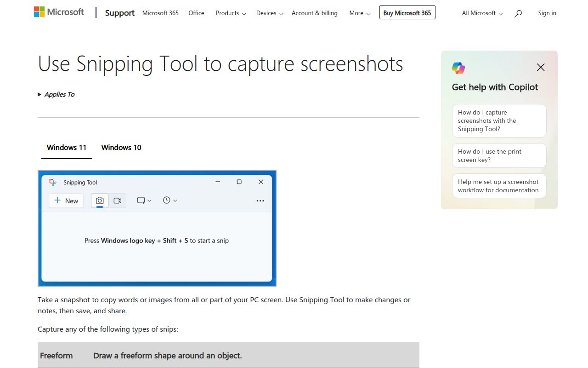Click the maximize icon in Snipping Tool image
The width and height of the screenshot is (588, 368).
point(239,182)
